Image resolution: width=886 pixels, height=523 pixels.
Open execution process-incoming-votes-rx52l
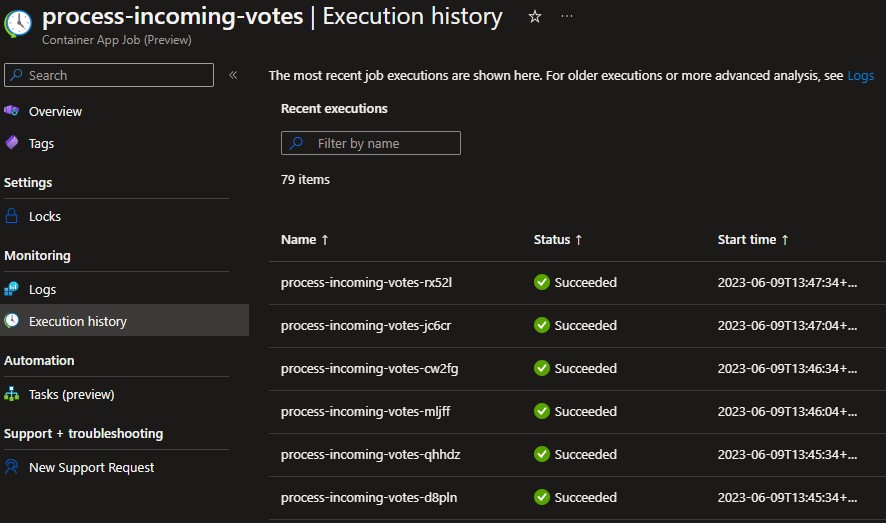click(x=366, y=282)
